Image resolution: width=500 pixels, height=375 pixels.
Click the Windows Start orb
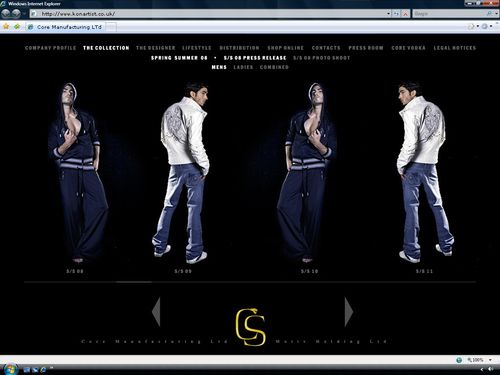tap(10, 369)
